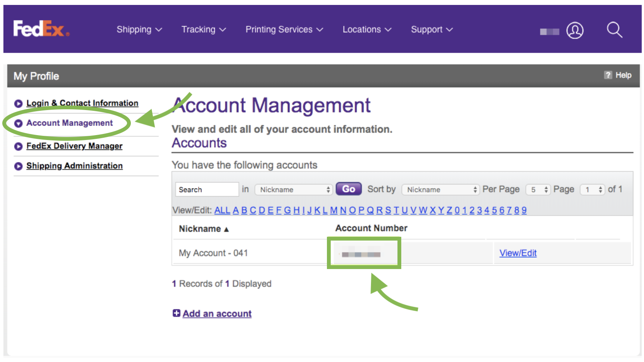Viewport: 644px width, 362px height.
Task: Open the Sort by Nickname dropdown
Action: click(440, 189)
